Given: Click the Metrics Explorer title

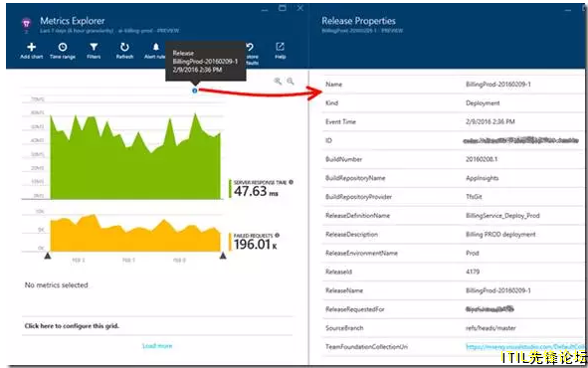Looking at the screenshot, I should 73,21.
